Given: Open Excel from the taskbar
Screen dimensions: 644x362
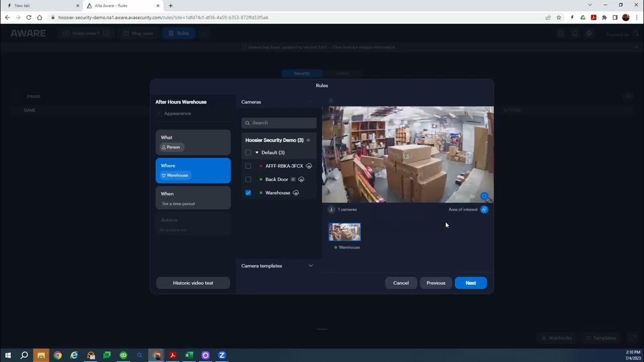Looking at the screenshot, I should click(189, 355).
